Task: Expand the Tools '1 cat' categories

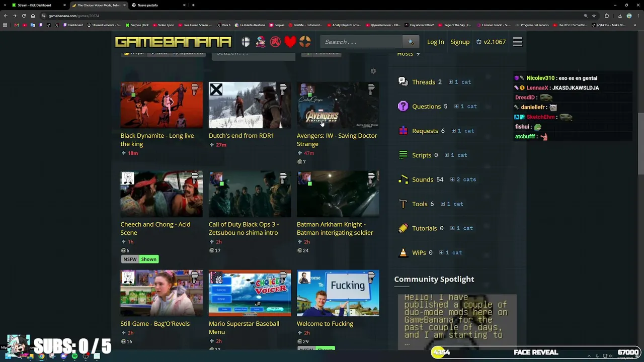Action: point(452,204)
